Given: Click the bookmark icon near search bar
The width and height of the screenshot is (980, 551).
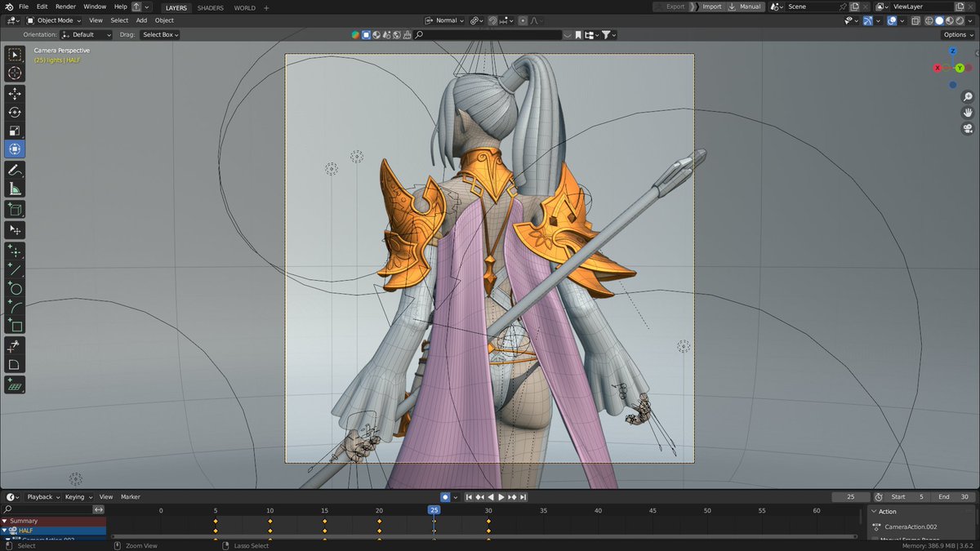Looking at the screenshot, I should click(x=578, y=34).
